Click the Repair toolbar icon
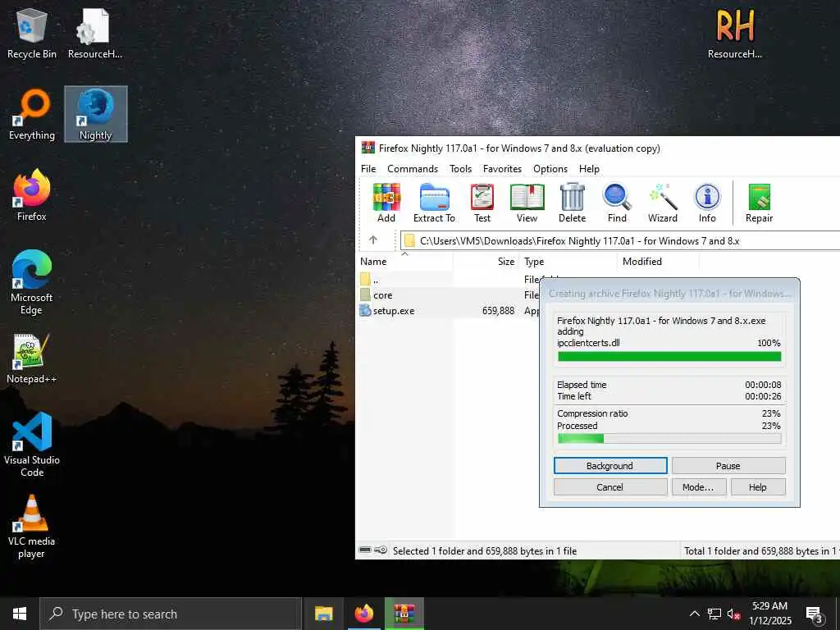 click(x=759, y=203)
